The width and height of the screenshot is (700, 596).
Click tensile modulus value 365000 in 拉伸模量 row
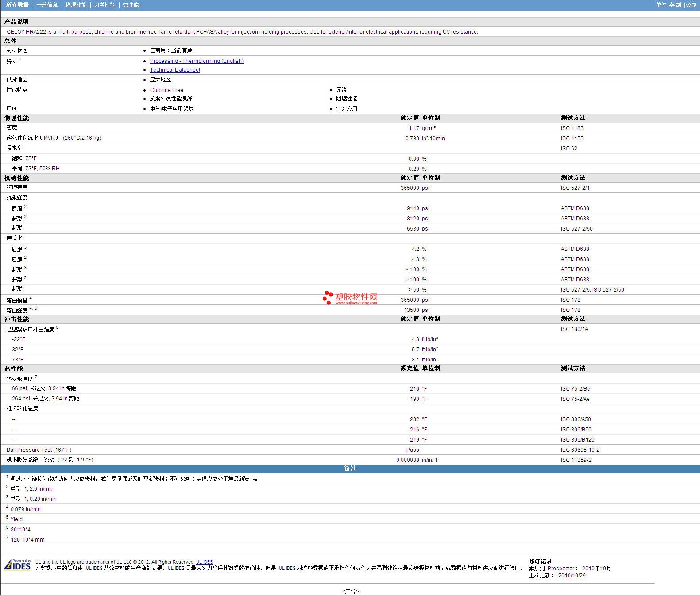pyautogui.click(x=410, y=188)
